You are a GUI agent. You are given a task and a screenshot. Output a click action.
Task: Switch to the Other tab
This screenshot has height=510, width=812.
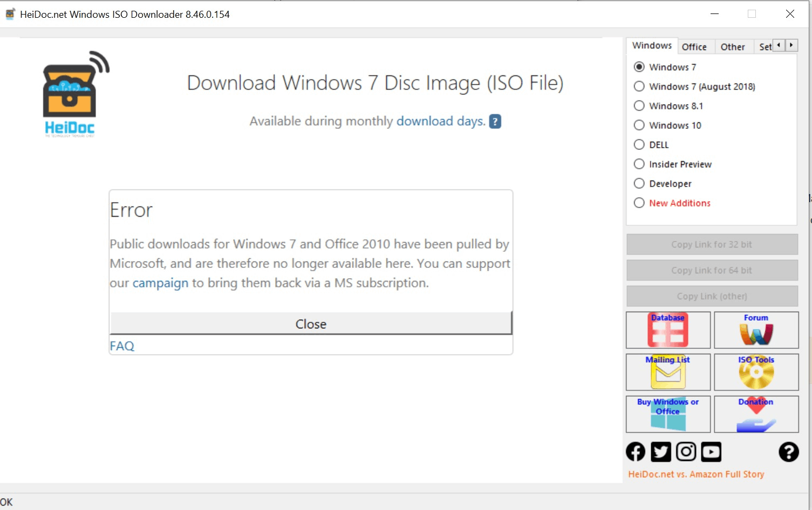click(x=733, y=47)
